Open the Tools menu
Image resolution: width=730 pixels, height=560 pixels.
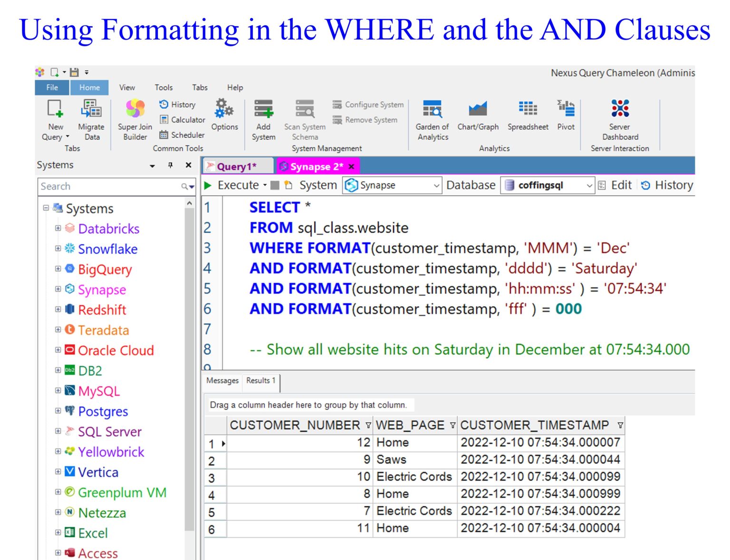click(x=163, y=87)
